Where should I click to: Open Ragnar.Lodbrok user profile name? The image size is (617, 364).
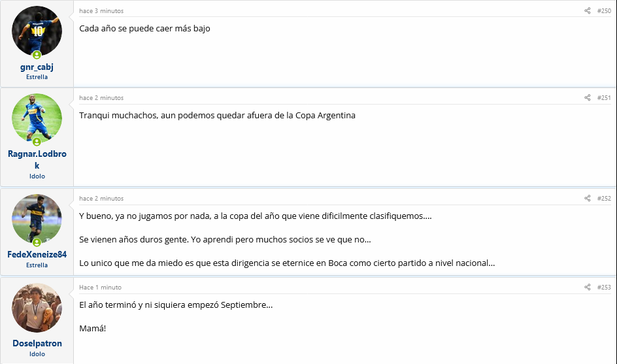click(37, 159)
